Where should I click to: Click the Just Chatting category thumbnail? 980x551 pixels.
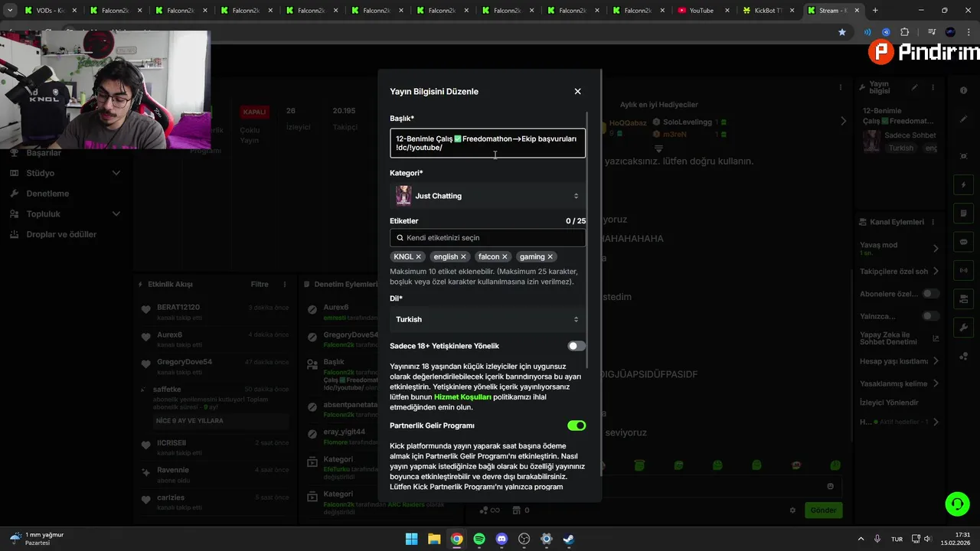click(403, 196)
